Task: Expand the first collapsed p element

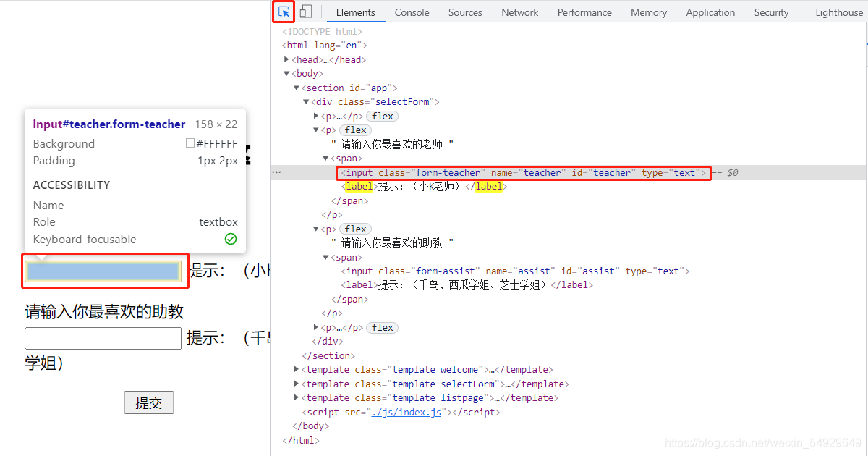Action: click(316, 116)
